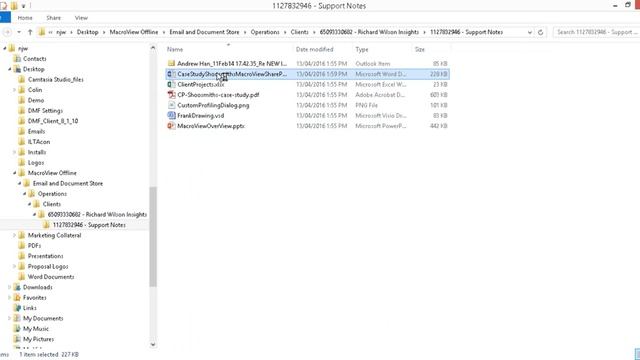
Task: Open the Home ribbon tab
Action: pos(25,18)
